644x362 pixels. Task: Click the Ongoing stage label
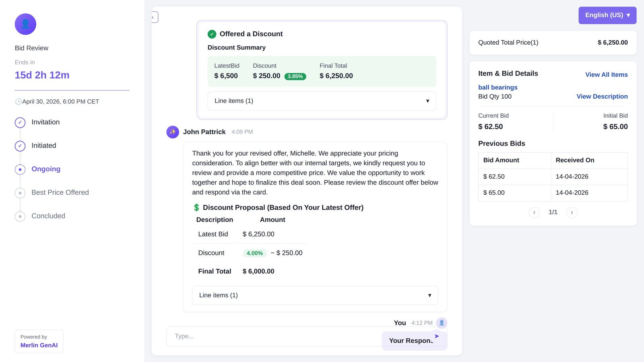46,169
